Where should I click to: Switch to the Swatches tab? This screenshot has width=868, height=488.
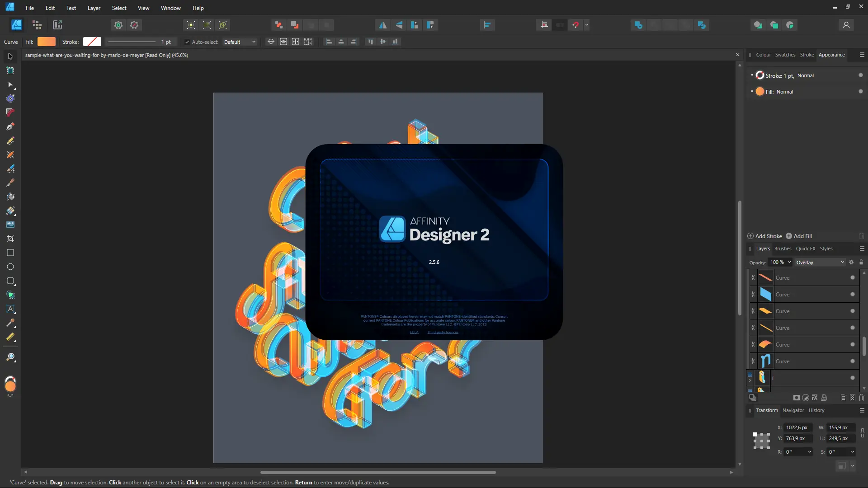click(785, 55)
